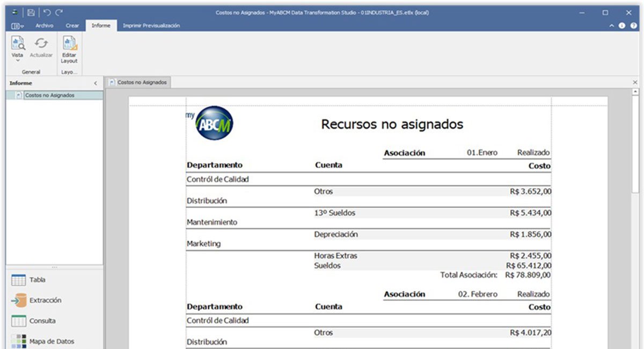The height and width of the screenshot is (349, 644).
Task: Click the Undo arrow icon
Action: tap(47, 12)
